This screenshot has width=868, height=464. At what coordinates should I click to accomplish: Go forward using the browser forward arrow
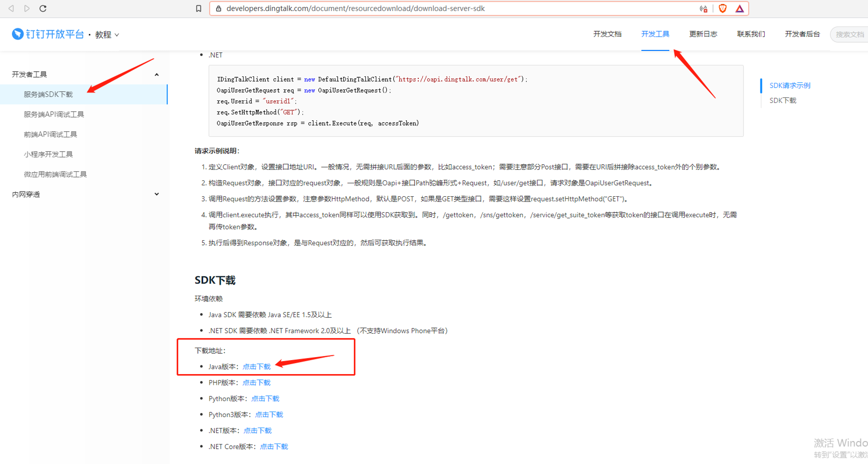pos(27,8)
